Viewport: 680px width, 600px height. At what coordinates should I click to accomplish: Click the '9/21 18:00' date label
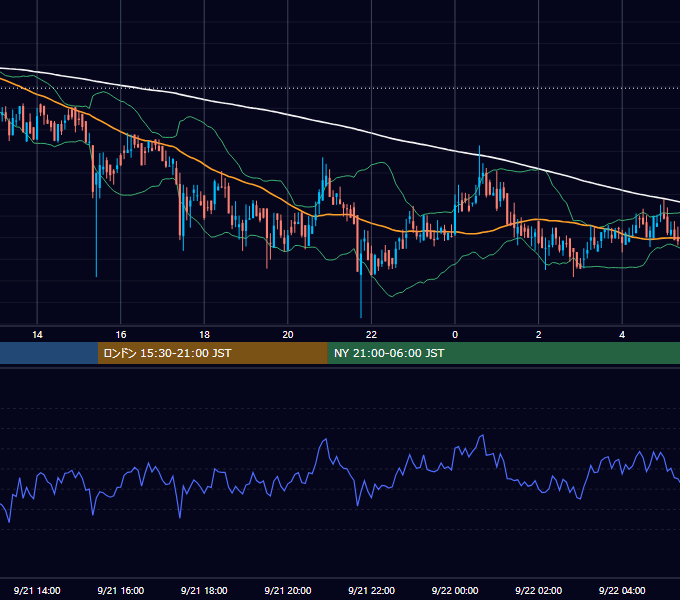point(204,590)
